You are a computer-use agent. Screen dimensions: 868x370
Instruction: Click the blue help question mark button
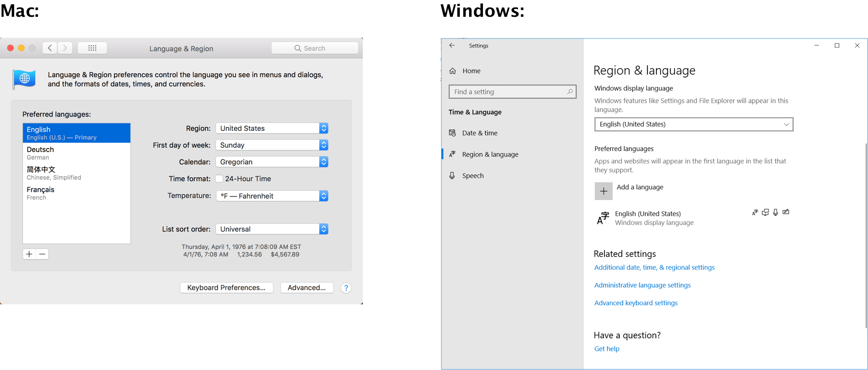coord(346,288)
